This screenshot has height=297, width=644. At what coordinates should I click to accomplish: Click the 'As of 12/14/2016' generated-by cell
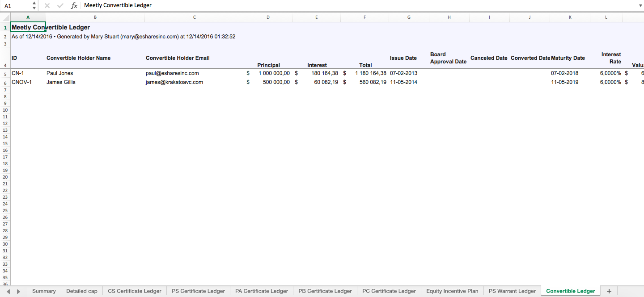(123, 37)
